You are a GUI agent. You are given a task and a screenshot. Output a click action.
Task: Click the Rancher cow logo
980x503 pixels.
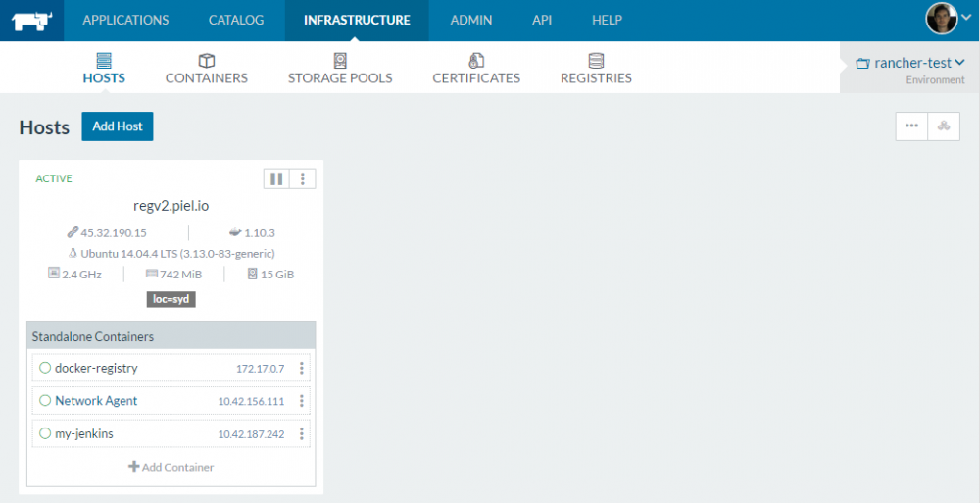tap(32, 21)
